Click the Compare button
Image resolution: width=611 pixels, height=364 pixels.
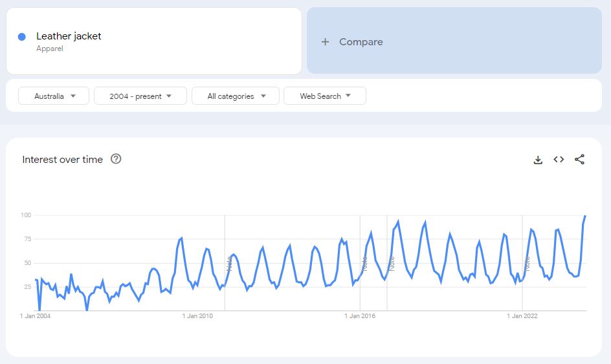point(454,41)
